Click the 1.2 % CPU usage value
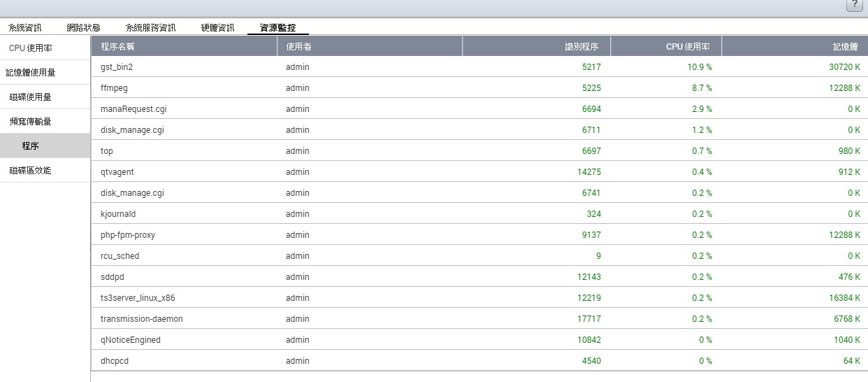 (702, 130)
